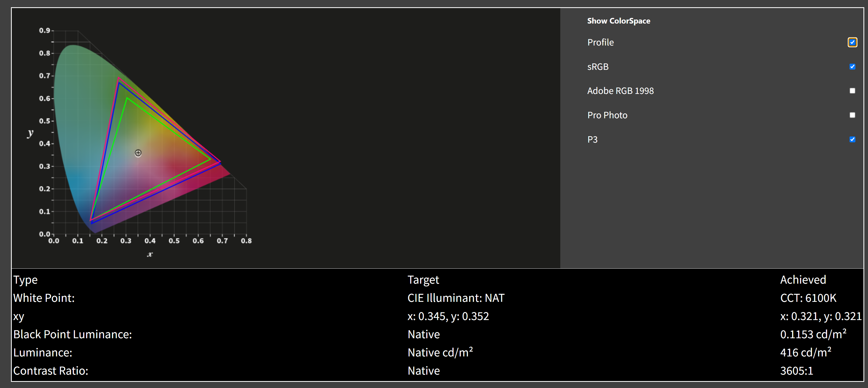Click the P3 label text
The image size is (868, 388).
tap(592, 140)
